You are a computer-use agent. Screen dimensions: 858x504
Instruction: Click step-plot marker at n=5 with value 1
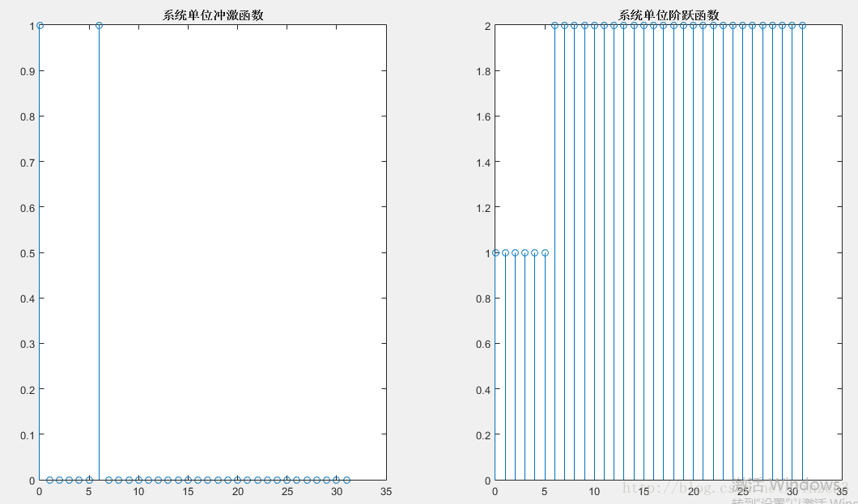545,253
